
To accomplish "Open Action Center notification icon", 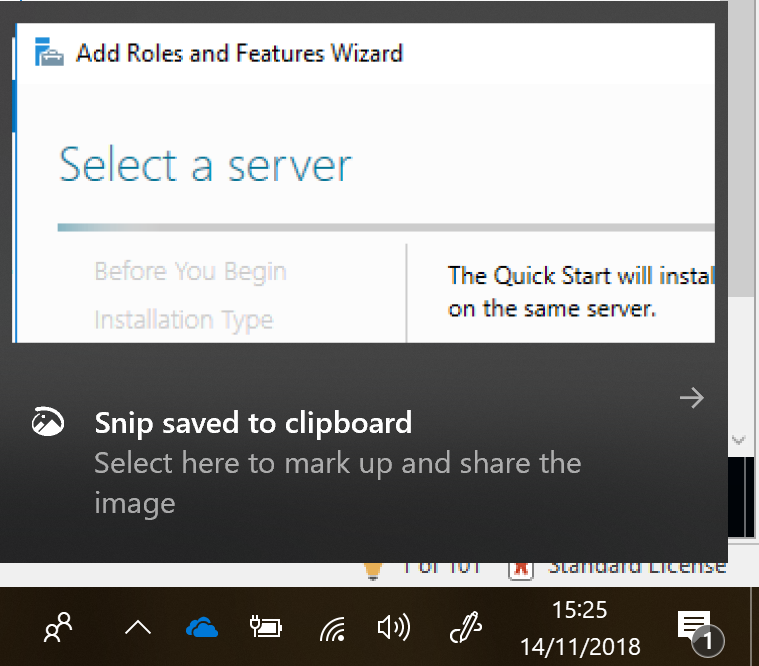I will [x=697, y=629].
